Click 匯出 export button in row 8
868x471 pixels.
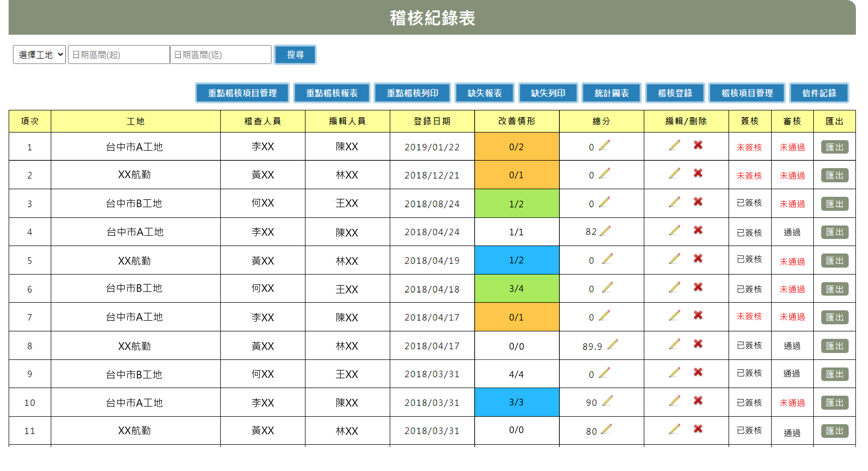(835, 346)
